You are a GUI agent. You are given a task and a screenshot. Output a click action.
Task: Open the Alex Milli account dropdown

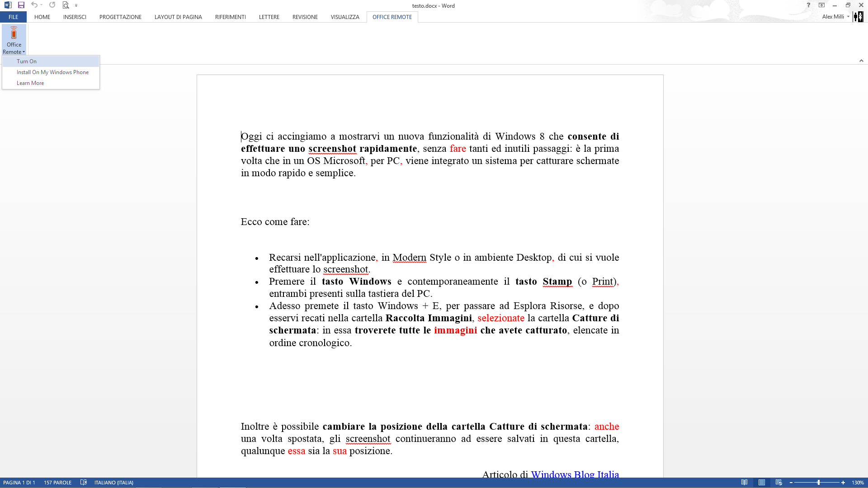point(836,16)
